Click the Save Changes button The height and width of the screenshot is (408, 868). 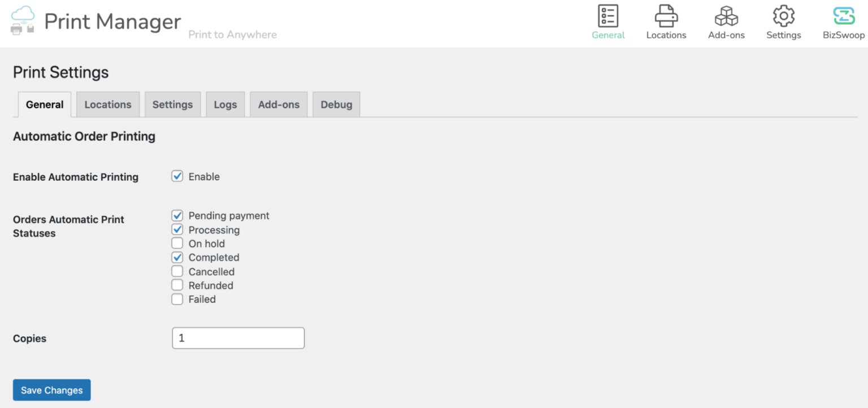tap(51, 390)
